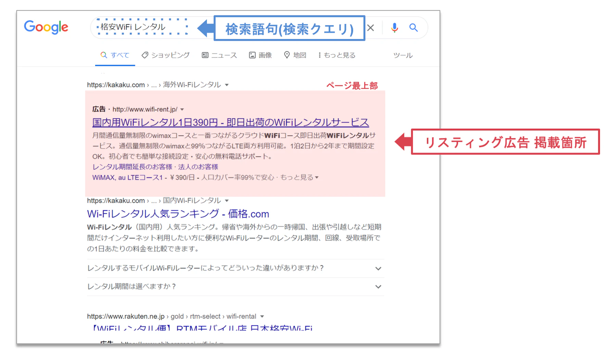The width and height of the screenshot is (604, 364).
Task: Switch to the 地図 tab
Action: 295,55
